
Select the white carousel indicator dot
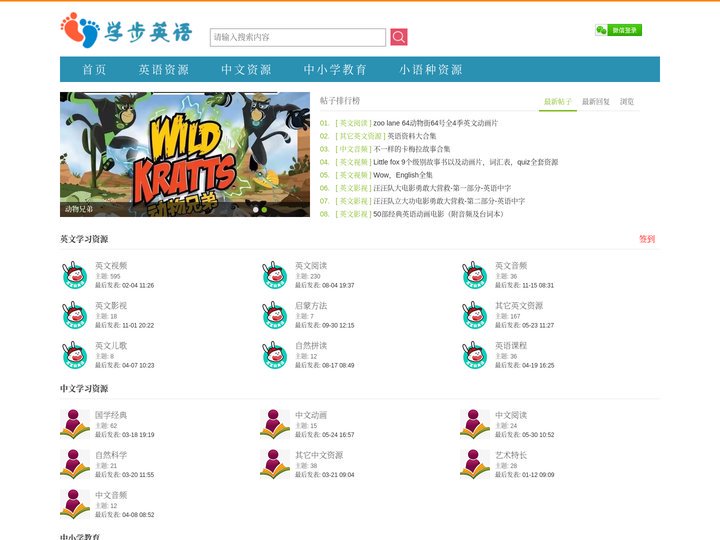(x=255, y=209)
